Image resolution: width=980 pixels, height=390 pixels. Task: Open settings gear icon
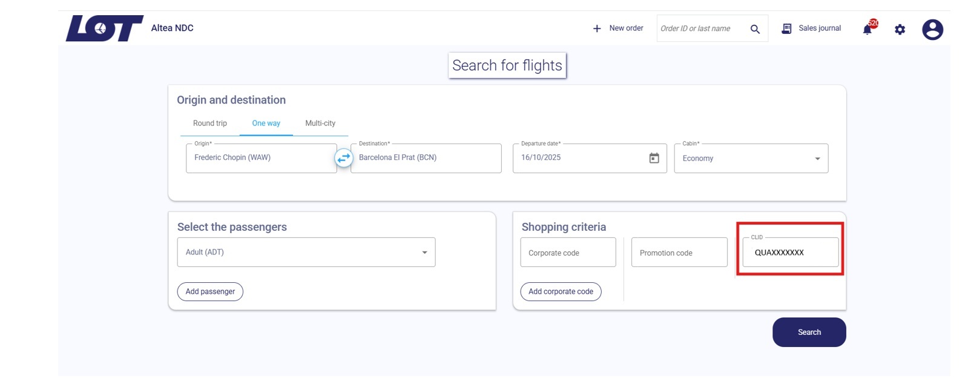click(x=900, y=29)
